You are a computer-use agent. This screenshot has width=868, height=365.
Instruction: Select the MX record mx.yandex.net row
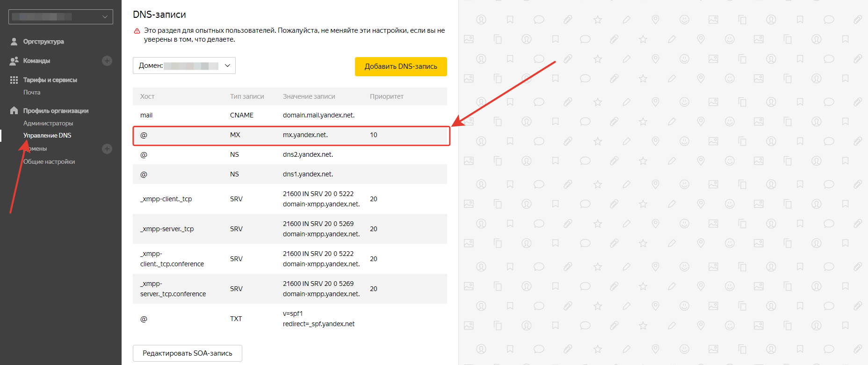(291, 135)
